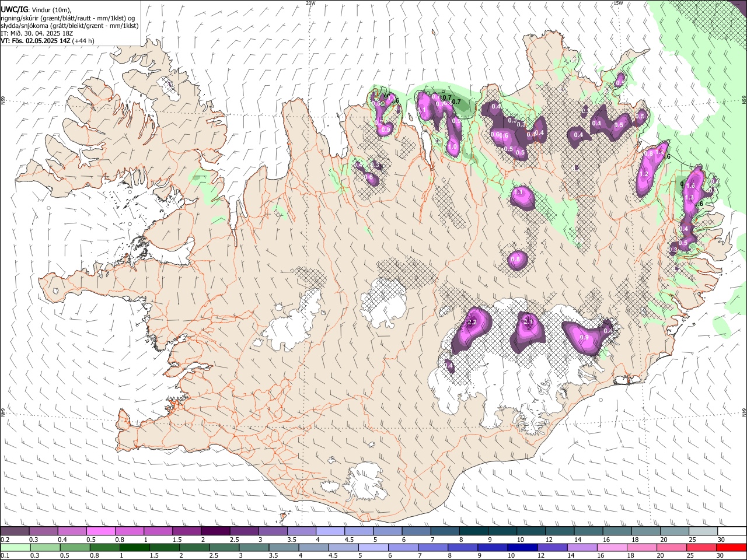Pick the medium green swatch starting at 0.5 in the green scale
The image size is (747, 560).
coord(75,547)
